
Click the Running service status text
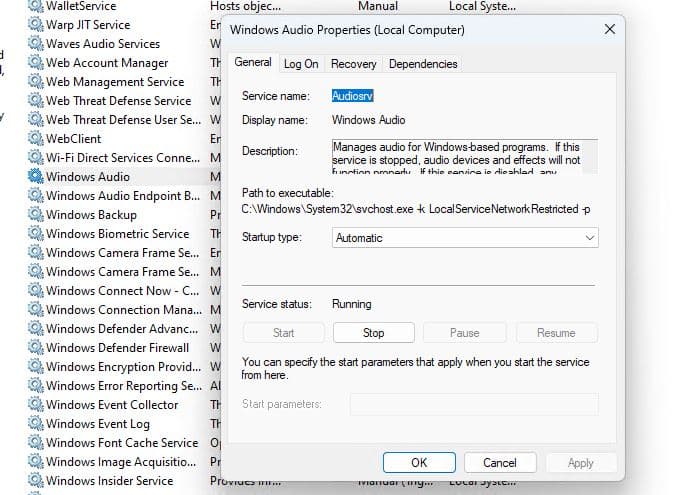pos(352,304)
